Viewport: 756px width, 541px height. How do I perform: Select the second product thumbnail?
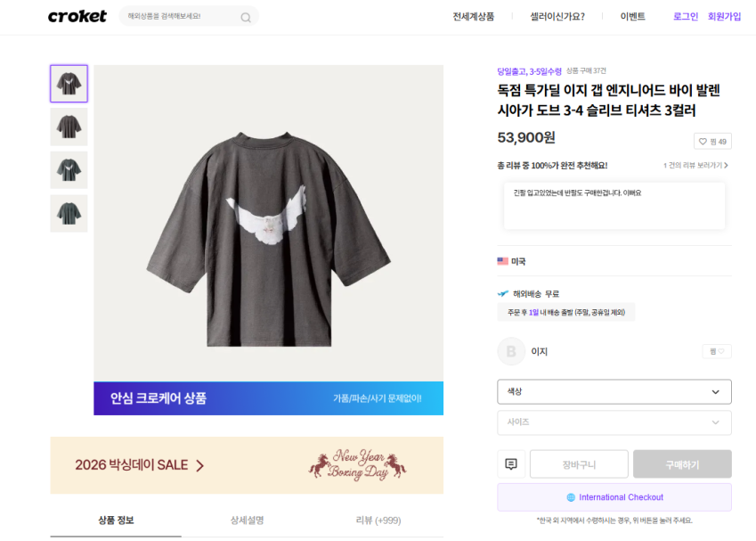coord(69,127)
